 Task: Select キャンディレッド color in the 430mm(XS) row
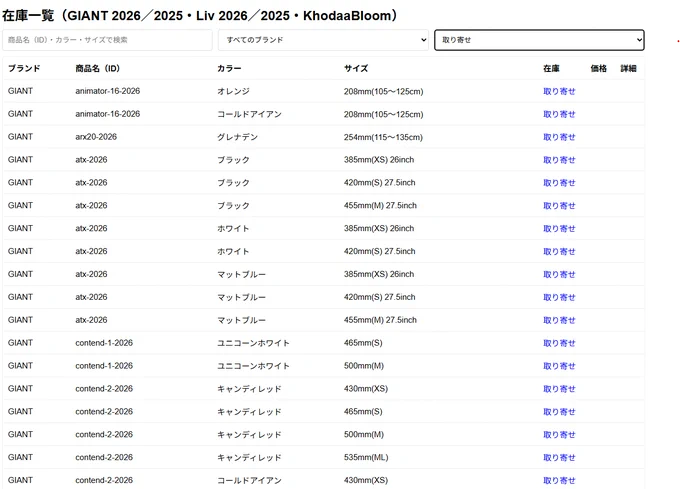point(249,389)
